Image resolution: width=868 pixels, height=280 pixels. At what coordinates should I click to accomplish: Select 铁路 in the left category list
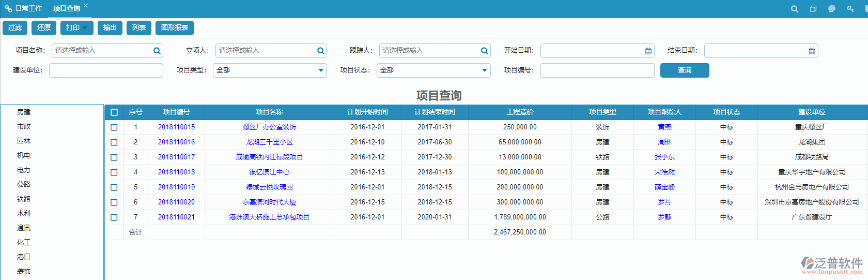[x=24, y=199]
